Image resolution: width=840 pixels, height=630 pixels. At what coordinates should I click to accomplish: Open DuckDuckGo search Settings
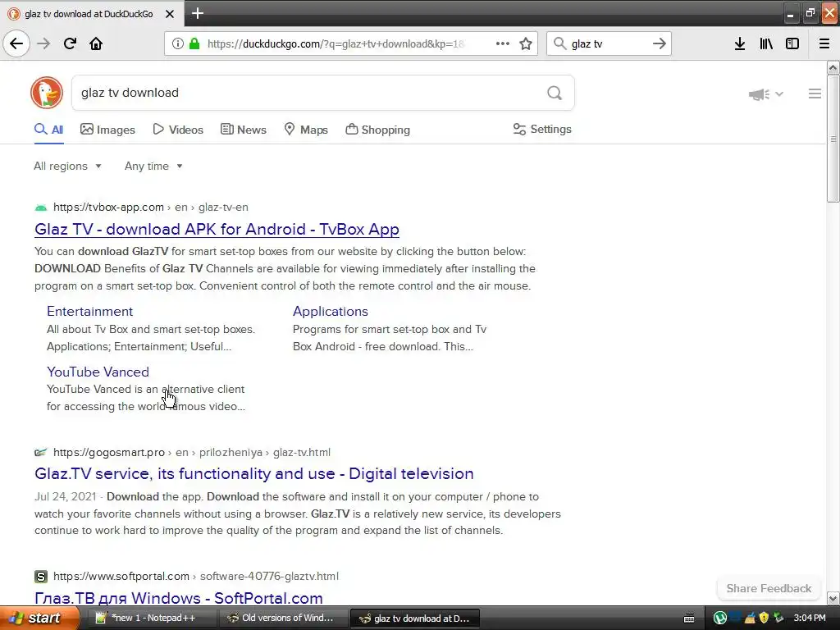[542, 129]
